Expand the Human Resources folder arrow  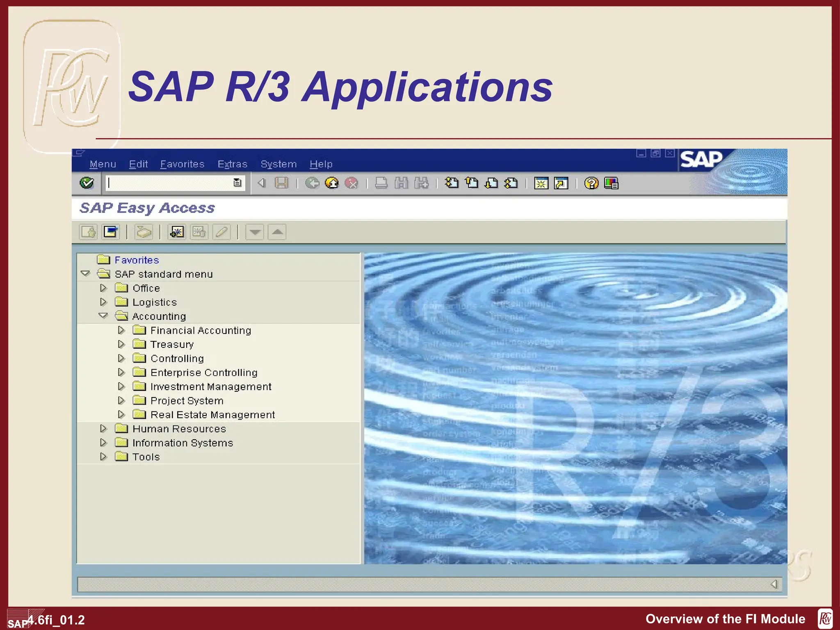click(x=103, y=429)
